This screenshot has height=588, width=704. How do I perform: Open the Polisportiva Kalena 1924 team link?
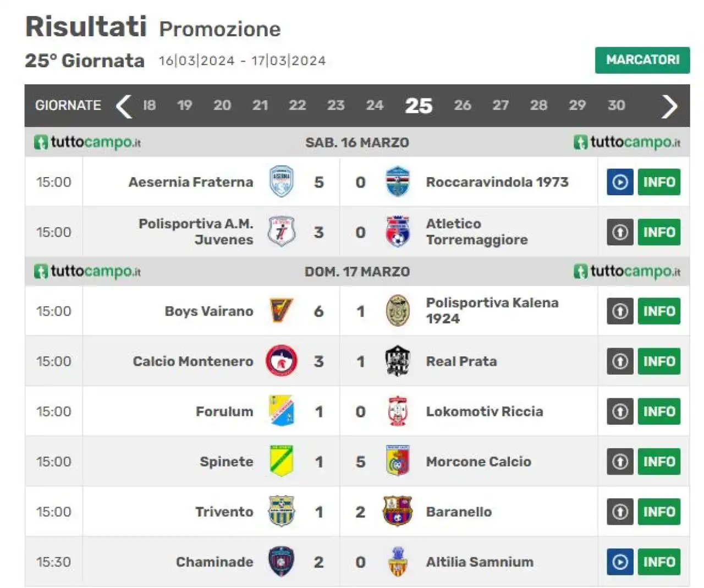492,311
